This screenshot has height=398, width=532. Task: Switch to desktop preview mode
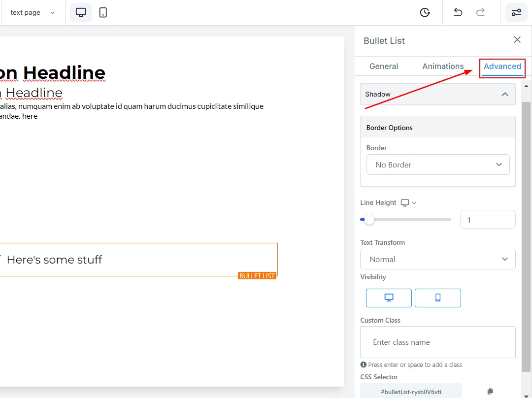pos(81,13)
